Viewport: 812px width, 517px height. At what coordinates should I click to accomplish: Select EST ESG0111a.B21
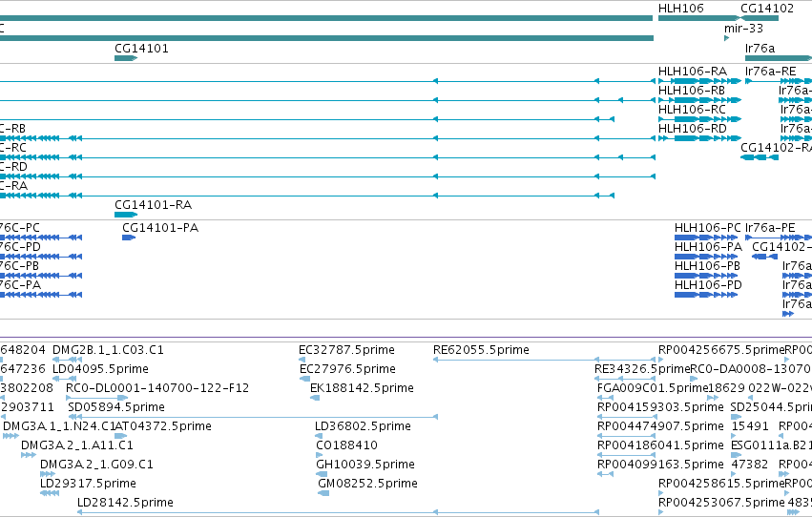736,455
